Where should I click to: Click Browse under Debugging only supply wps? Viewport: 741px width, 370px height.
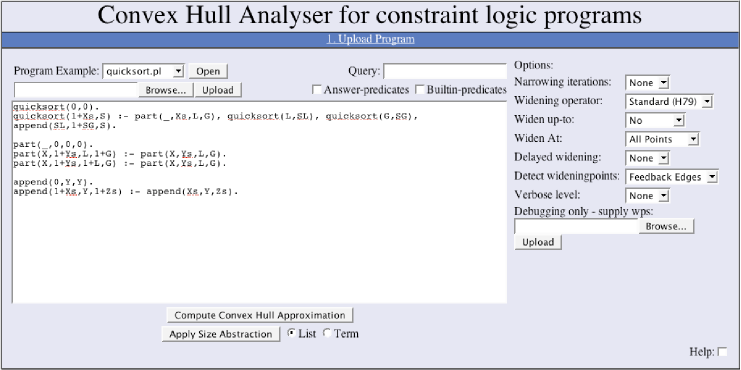coord(666,227)
